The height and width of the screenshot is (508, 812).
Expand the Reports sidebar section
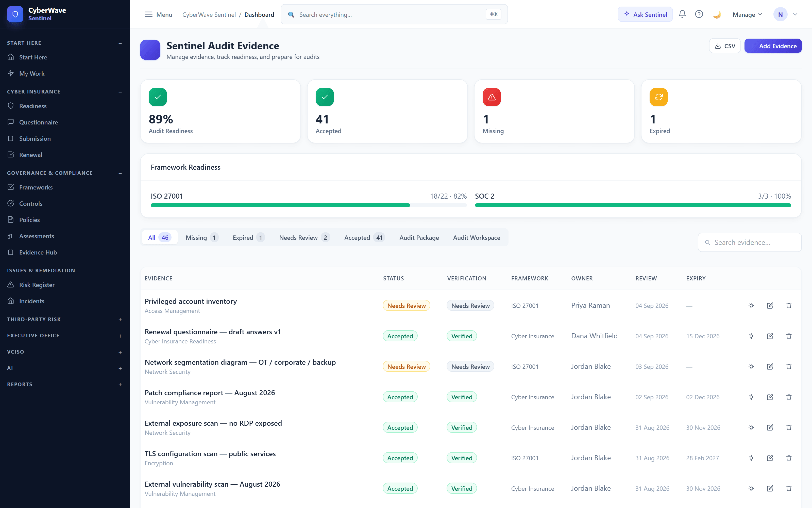pos(120,384)
